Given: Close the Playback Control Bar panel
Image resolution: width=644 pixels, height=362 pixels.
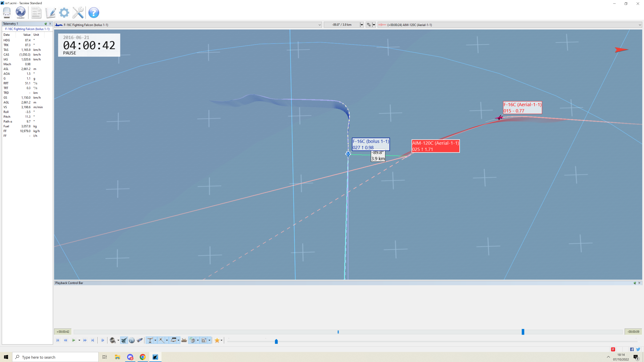Looking at the screenshot, I should (x=639, y=283).
